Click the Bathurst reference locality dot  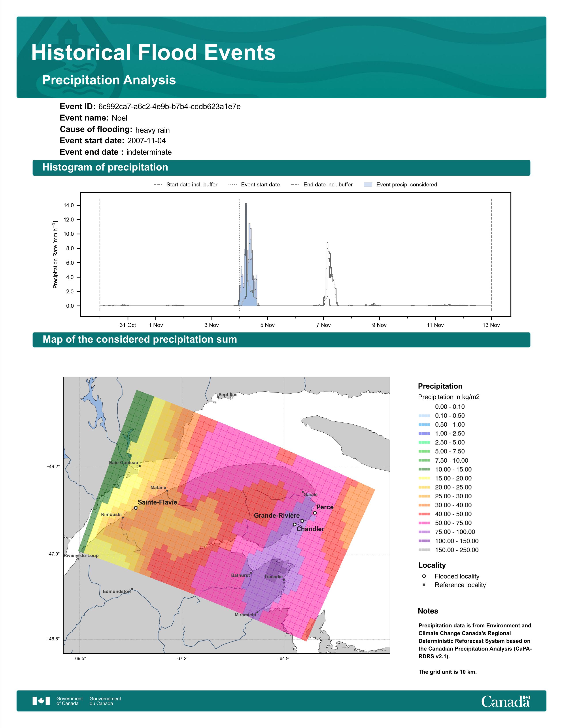coord(251,573)
